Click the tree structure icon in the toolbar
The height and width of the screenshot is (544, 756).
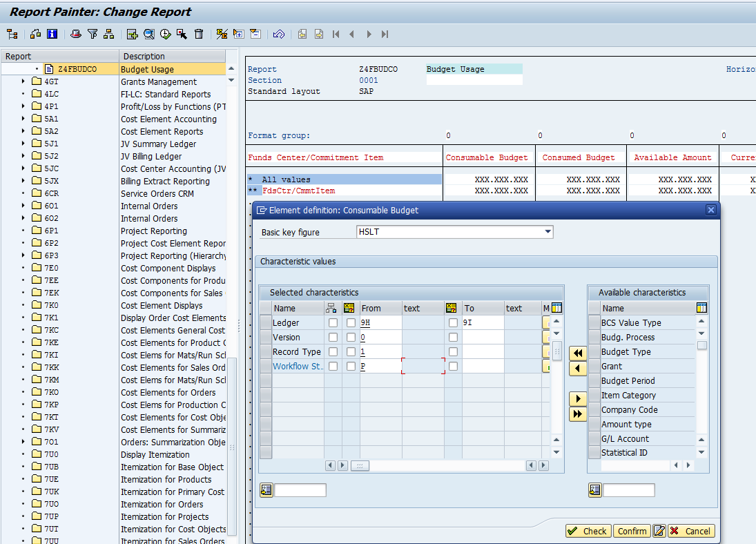[12, 35]
